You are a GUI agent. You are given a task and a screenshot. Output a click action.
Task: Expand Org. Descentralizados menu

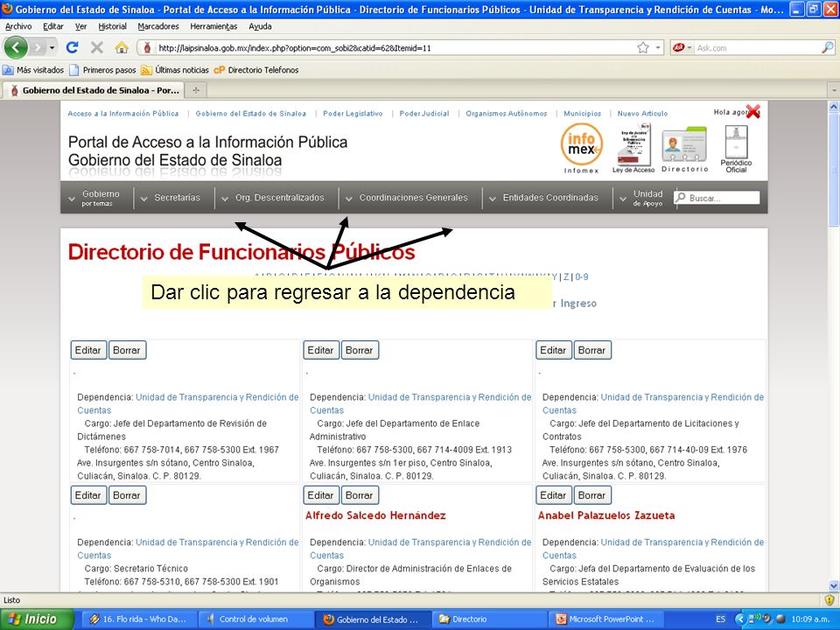click(273, 198)
